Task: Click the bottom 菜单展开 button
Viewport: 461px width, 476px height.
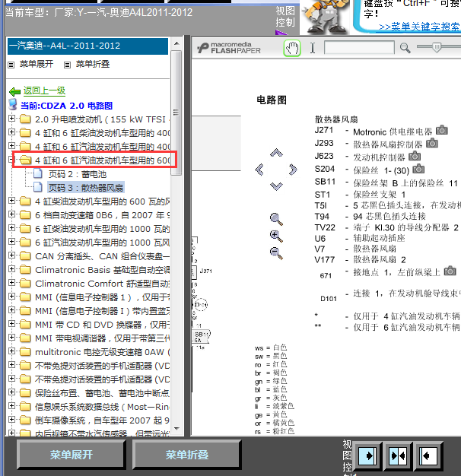Action: [x=71, y=455]
